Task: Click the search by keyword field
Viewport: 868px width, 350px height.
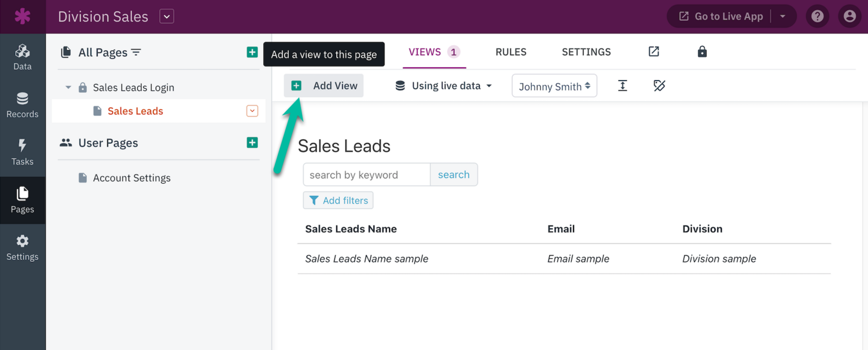Action: click(x=366, y=174)
